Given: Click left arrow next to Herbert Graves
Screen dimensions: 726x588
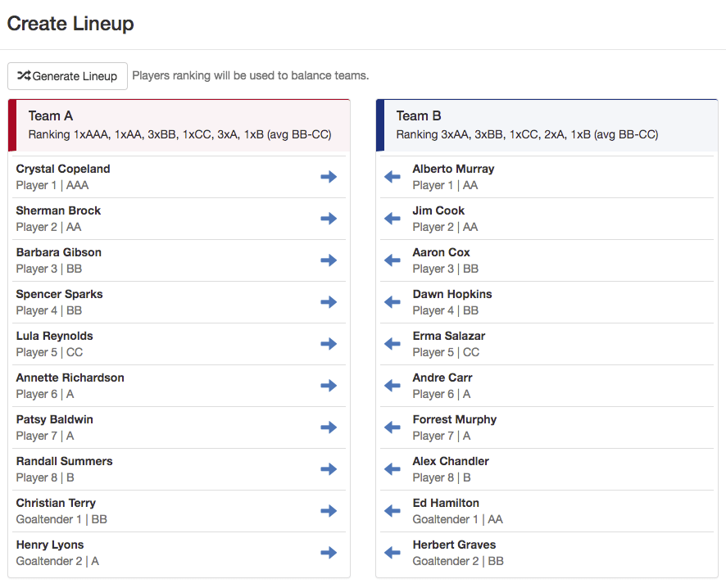Looking at the screenshot, I should (x=392, y=553).
